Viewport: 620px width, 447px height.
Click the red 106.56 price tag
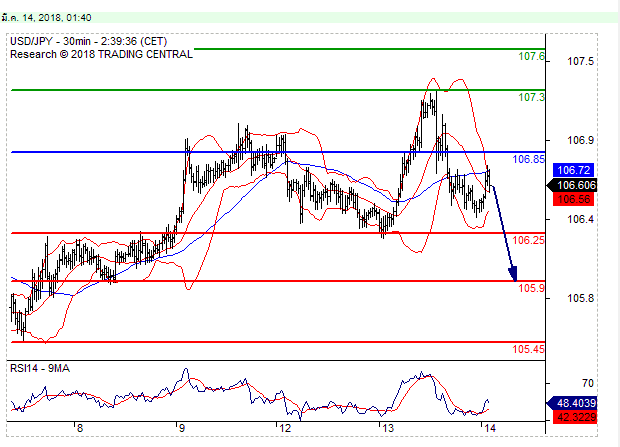pos(573,199)
